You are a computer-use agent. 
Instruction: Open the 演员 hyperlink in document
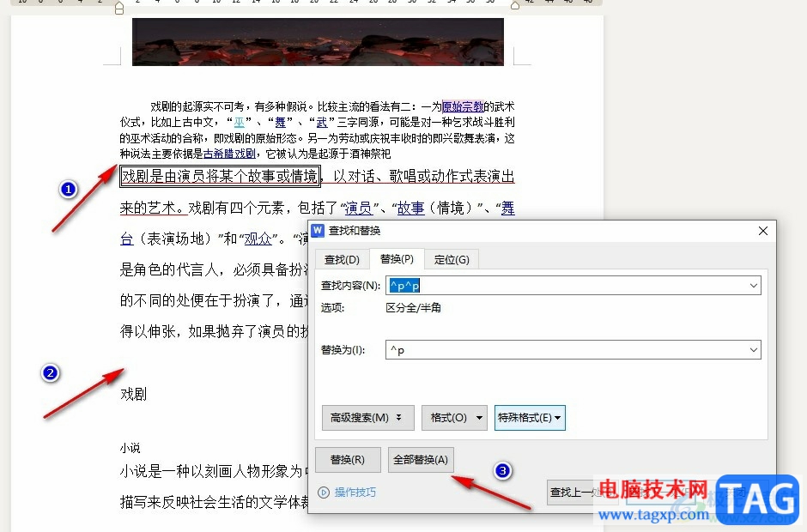click(x=358, y=208)
